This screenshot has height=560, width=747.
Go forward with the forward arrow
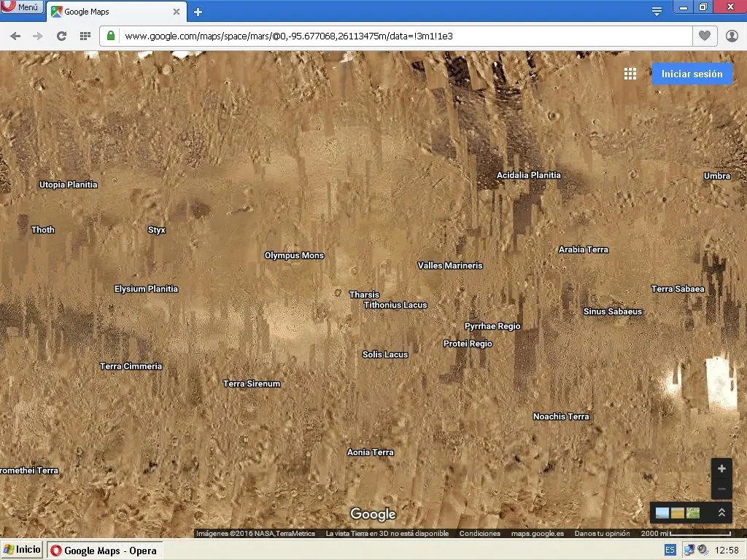(38, 36)
